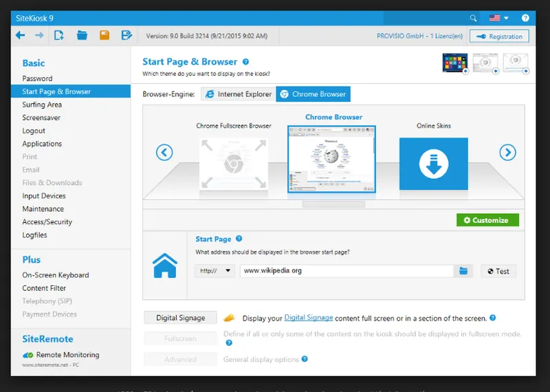550x392 pixels.
Task: Click the PROVISIO GmbH license link
Action: click(419, 36)
